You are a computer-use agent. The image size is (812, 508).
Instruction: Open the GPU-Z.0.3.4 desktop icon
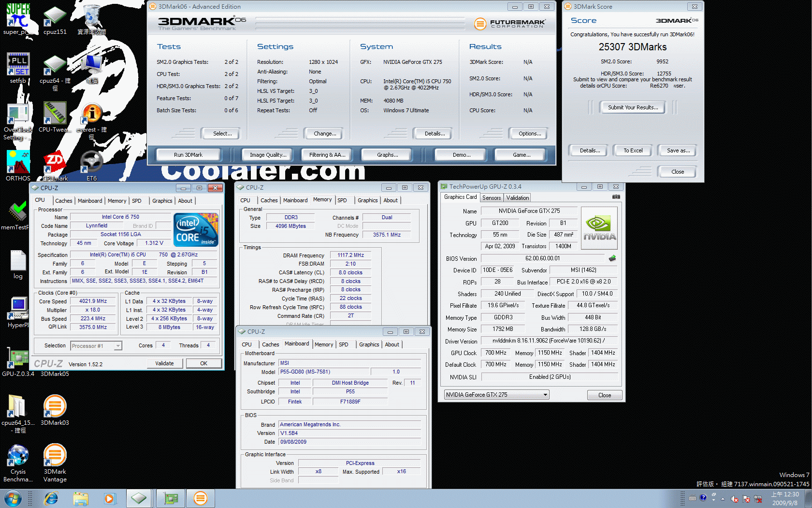[18, 362]
